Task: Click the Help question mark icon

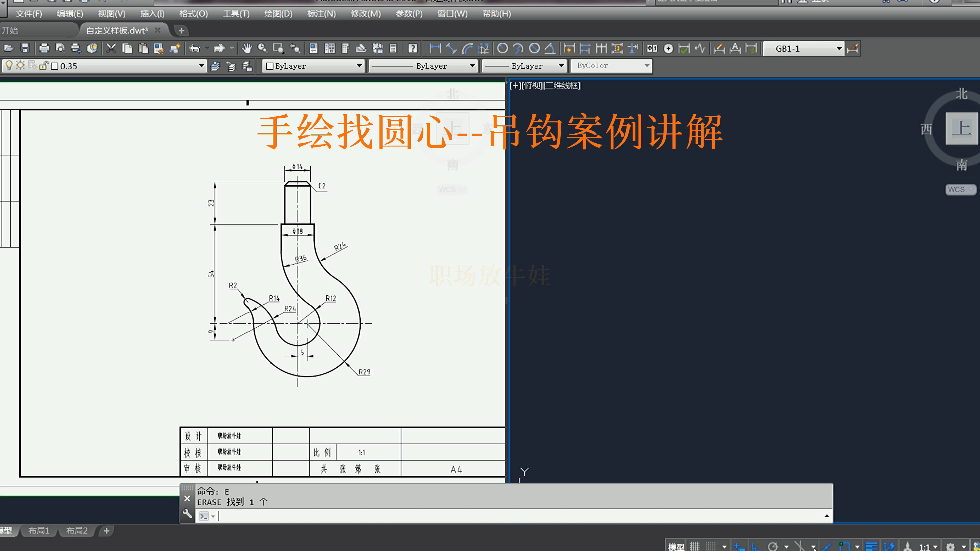Action: coord(412,48)
